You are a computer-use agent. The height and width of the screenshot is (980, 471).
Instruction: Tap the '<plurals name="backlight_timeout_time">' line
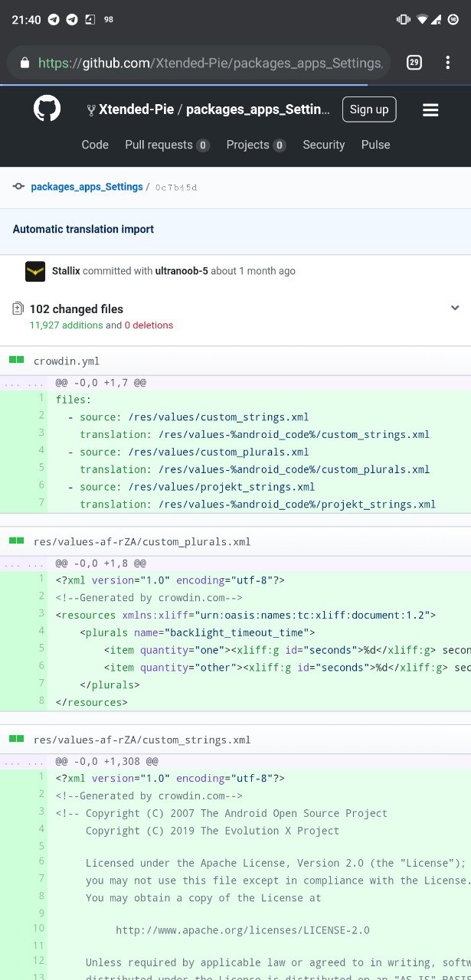click(198, 632)
